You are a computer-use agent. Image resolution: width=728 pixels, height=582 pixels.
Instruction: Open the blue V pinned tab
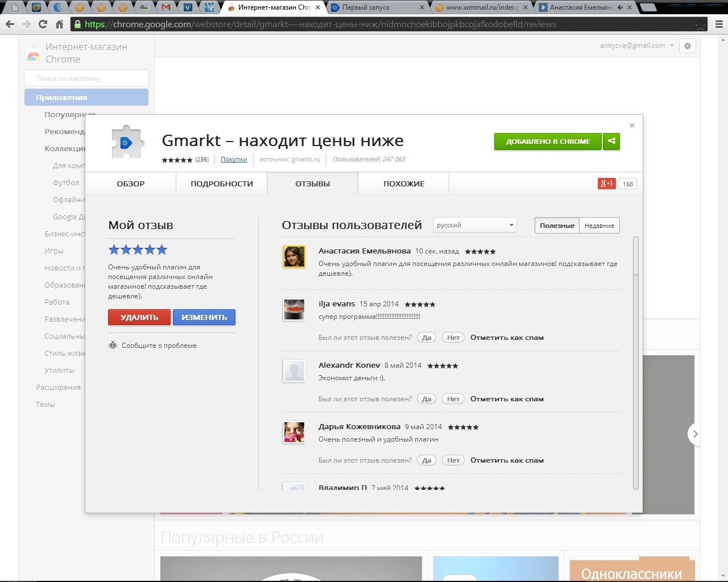[x=188, y=7]
